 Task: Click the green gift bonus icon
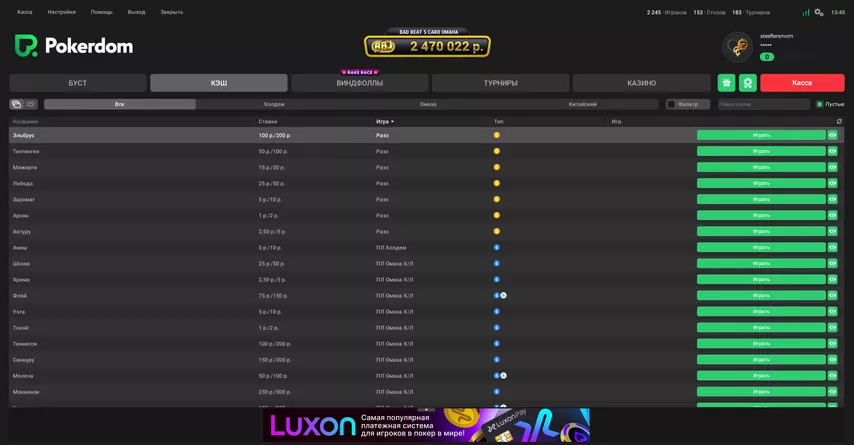point(727,83)
